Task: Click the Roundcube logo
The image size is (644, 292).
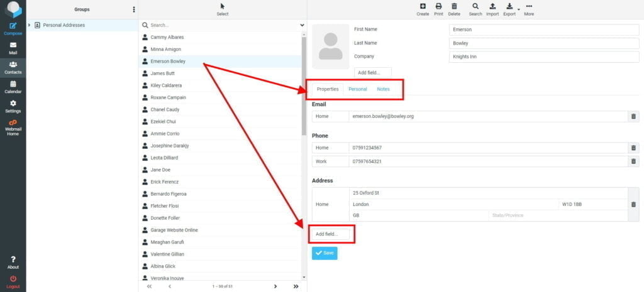Action: tap(13, 9)
